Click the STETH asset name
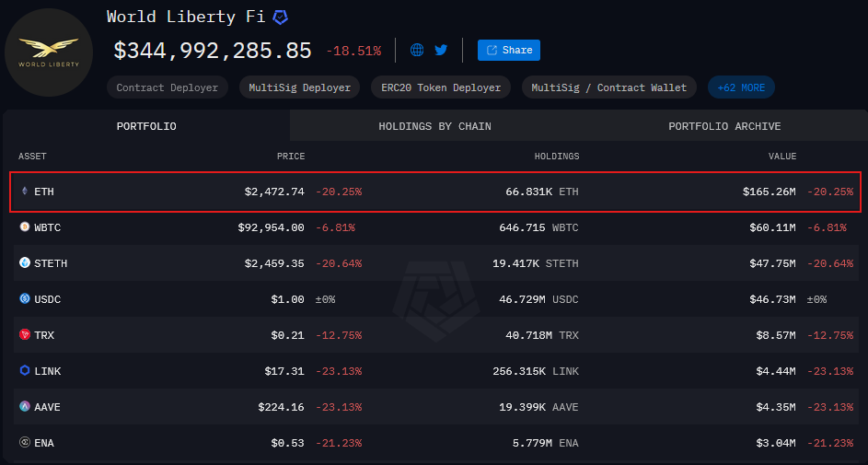 51,263
